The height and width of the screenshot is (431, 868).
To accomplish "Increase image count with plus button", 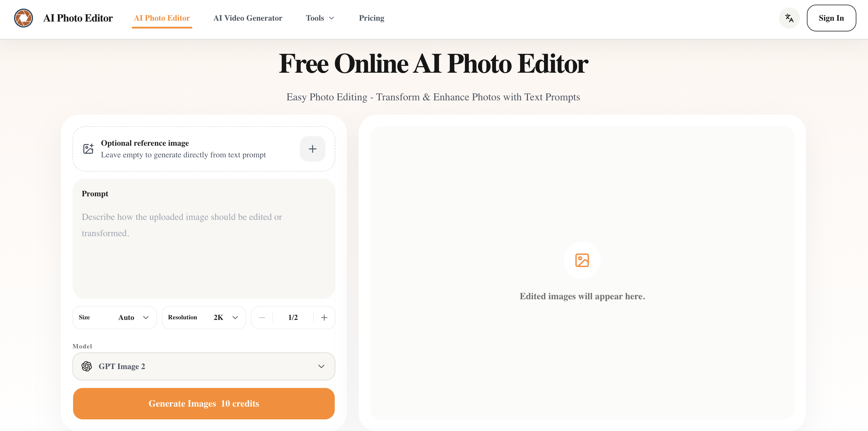I will coord(324,318).
